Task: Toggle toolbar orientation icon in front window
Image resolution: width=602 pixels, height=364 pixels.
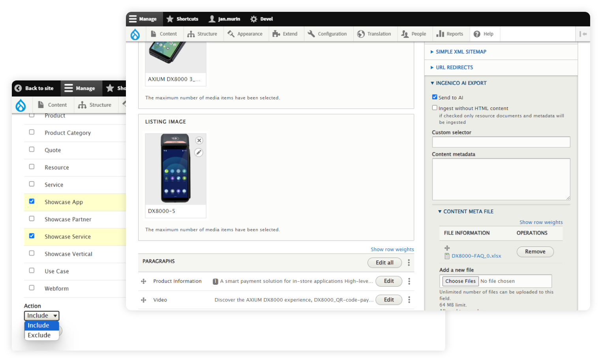Action: click(583, 34)
